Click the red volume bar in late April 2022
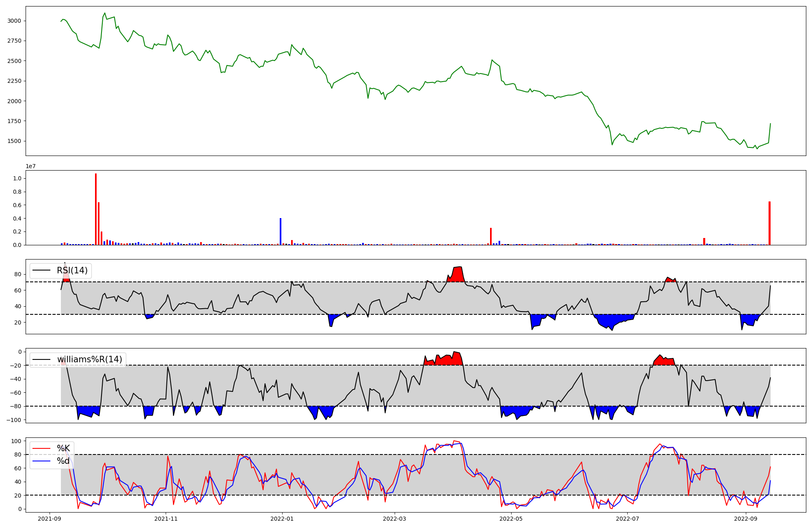Viewport: 812px width, 528px height. click(491, 237)
